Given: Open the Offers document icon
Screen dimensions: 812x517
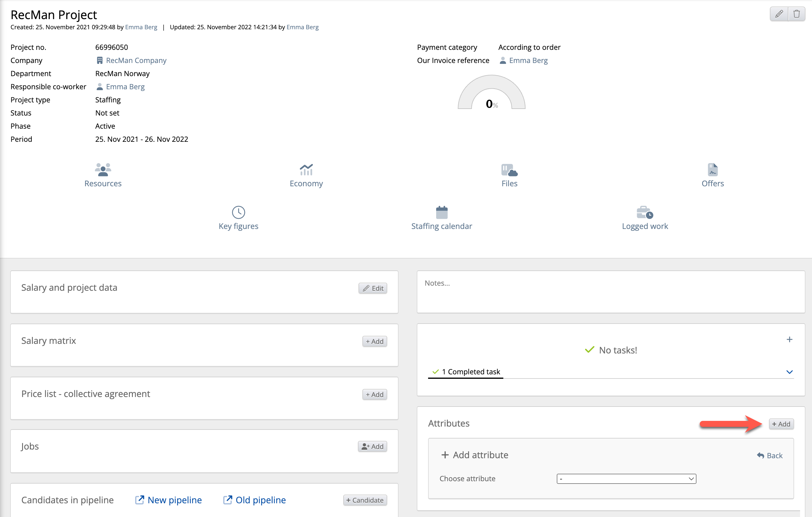Looking at the screenshot, I should coord(713,170).
